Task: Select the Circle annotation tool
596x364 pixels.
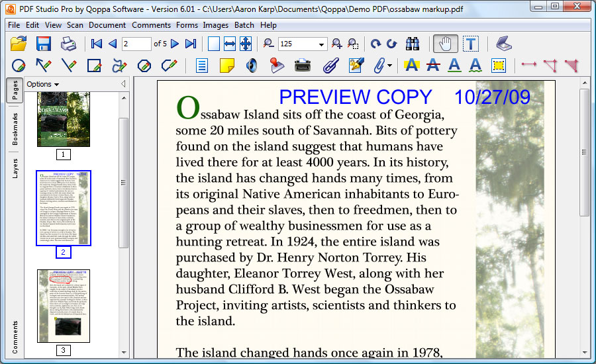Action: (19, 66)
